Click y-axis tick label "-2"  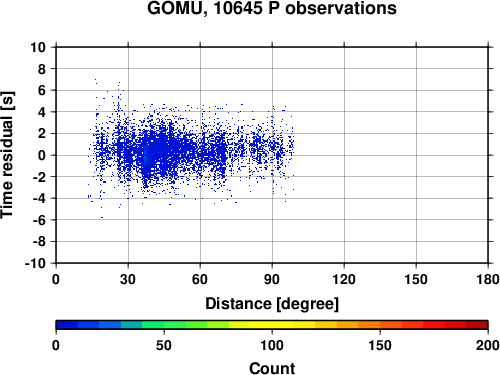pyautogui.click(x=39, y=177)
